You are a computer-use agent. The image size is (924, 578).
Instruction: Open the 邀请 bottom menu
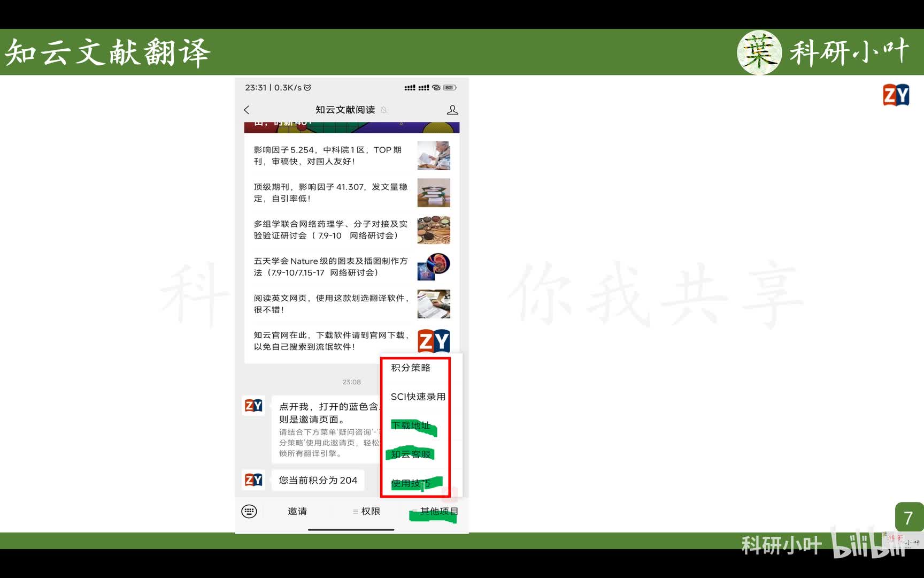coord(297,511)
